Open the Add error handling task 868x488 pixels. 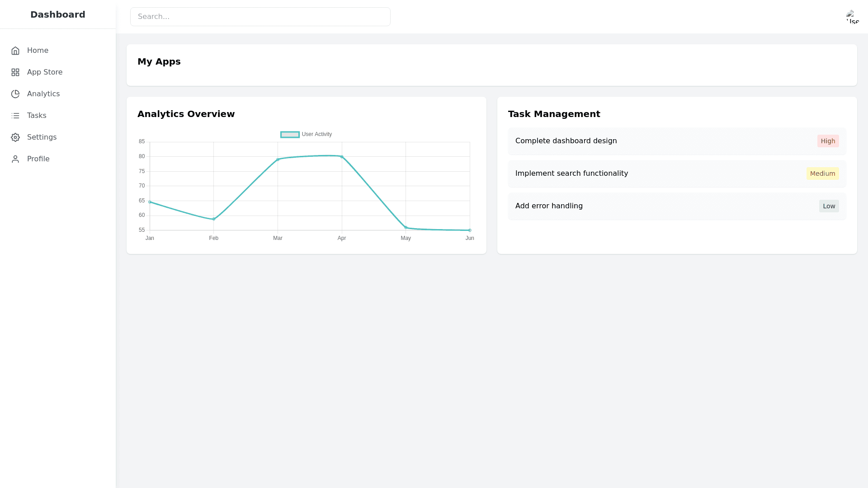tap(549, 206)
